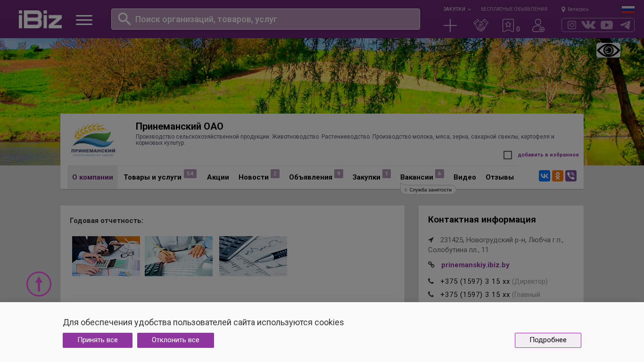
Task: Open the prinemanskiy.ibiz.by link
Action: [475, 265]
